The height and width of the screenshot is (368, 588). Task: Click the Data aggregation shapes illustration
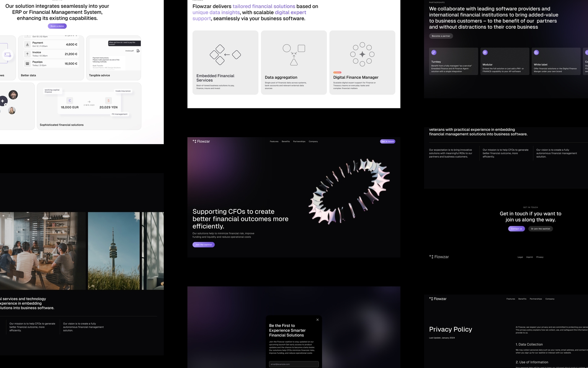click(294, 55)
